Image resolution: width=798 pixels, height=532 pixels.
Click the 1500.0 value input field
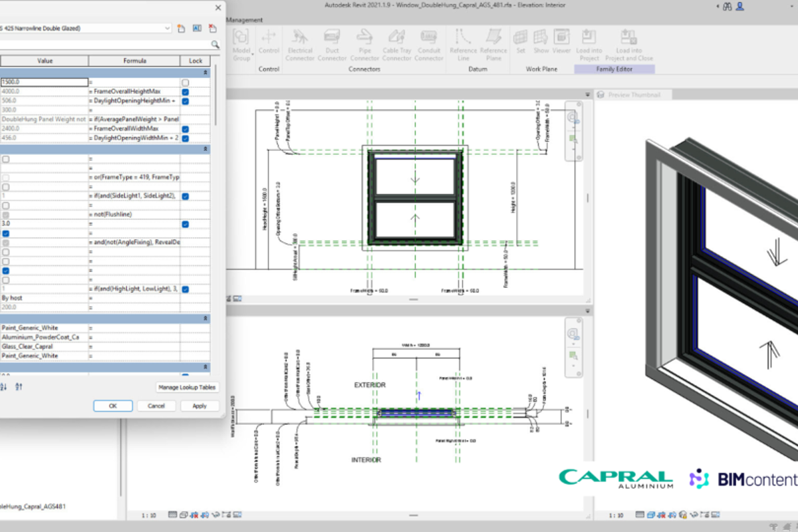(x=45, y=82)
